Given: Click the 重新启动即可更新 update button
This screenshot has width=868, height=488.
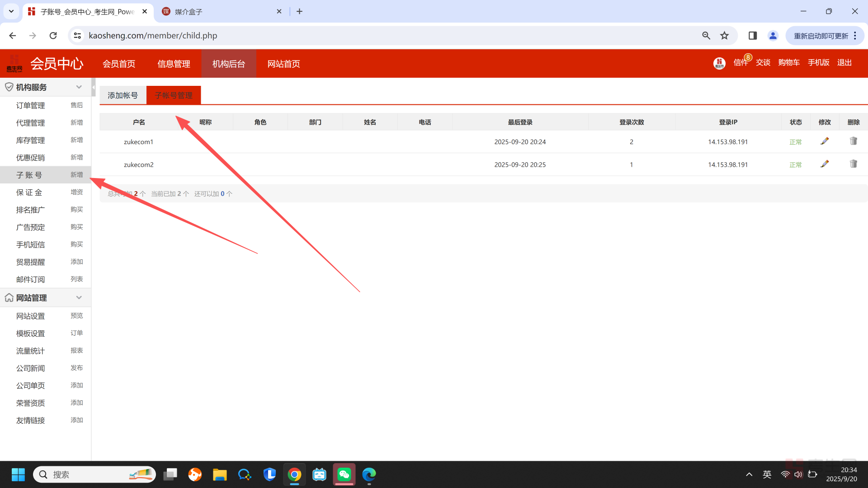Looking at the screenshot, I should (x=821, y=36).
